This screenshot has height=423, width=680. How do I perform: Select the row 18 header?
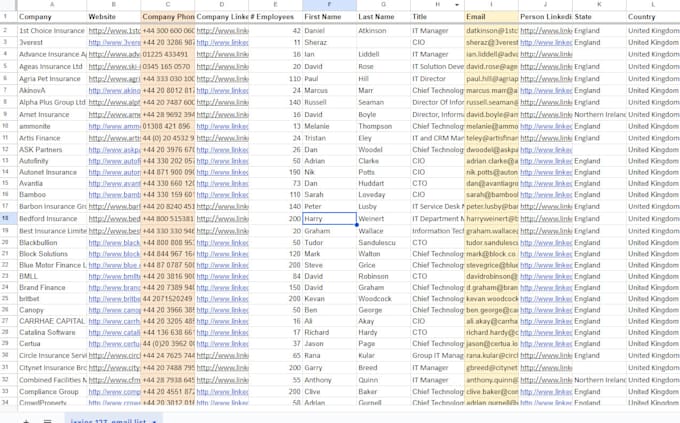coord(8,219)
